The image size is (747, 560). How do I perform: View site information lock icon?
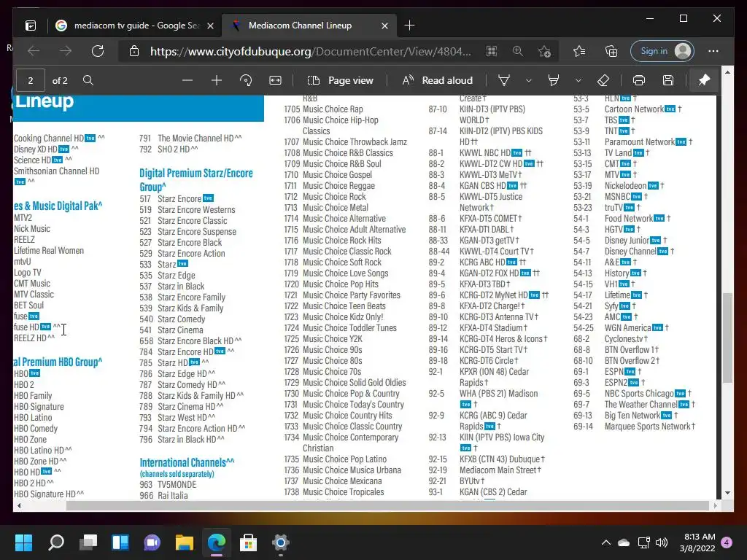coord(134,51)
